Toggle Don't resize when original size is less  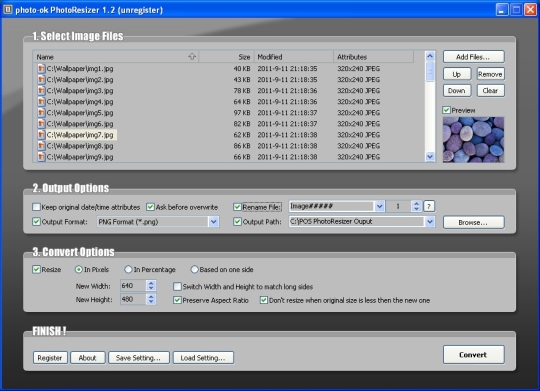[x=264, y=300]
